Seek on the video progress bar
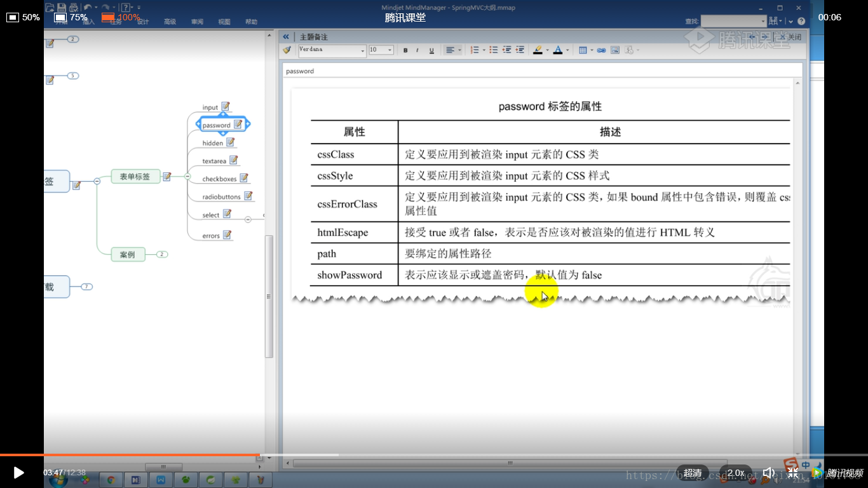This screenshot has width=868, height=488. 434,455
